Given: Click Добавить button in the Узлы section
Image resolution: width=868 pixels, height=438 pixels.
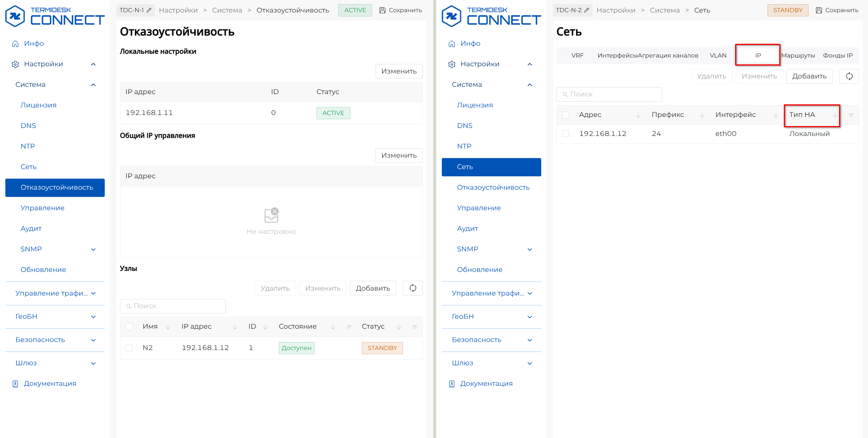Looking at the screenshot, I should coord(372,288).
